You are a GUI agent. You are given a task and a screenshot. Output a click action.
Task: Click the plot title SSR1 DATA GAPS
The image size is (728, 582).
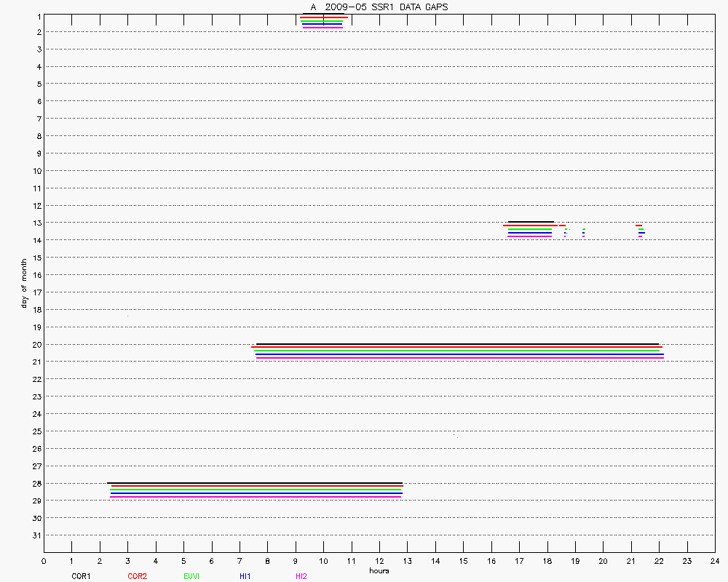(379, 7)
